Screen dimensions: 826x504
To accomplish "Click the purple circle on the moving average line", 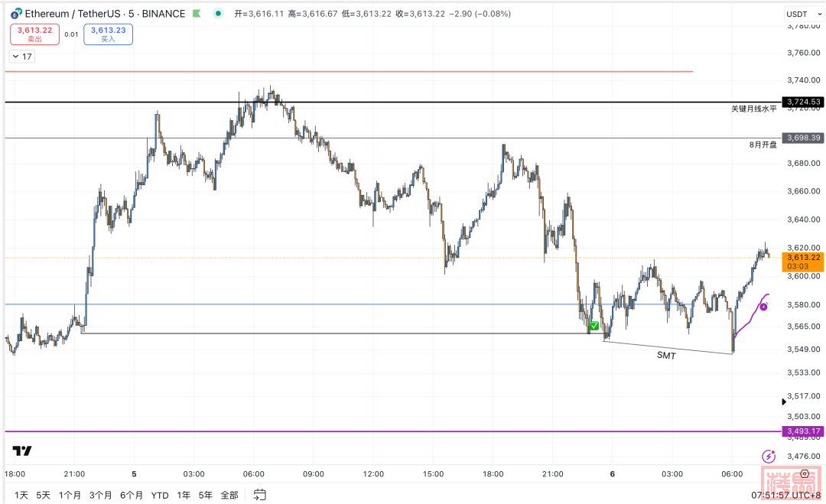I will point(763,307).
